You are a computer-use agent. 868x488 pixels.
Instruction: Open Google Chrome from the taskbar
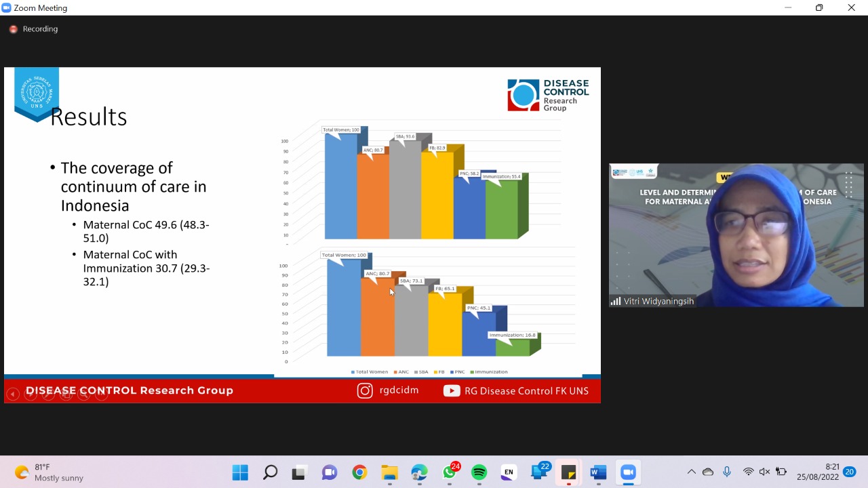click(359, 472)
